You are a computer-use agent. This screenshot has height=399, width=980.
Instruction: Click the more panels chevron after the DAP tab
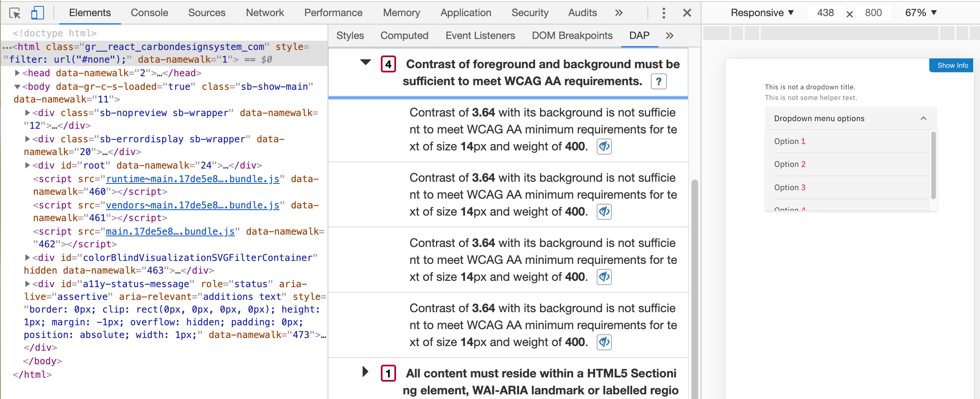coord(669,36)
